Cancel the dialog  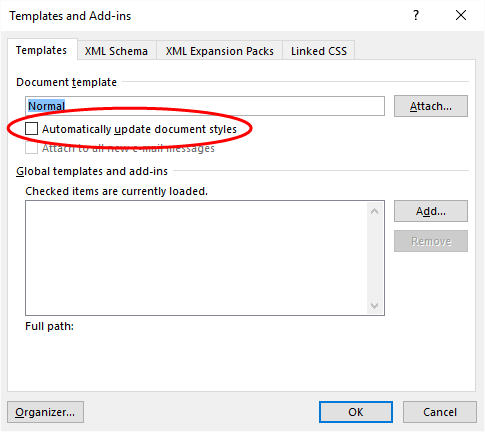pos(440,412)
